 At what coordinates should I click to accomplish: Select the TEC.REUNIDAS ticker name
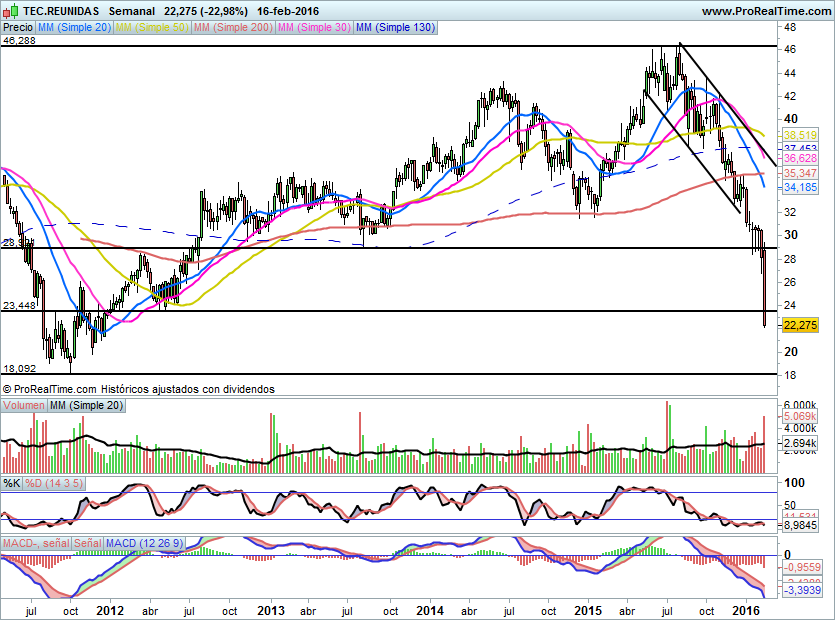[61, 11]
